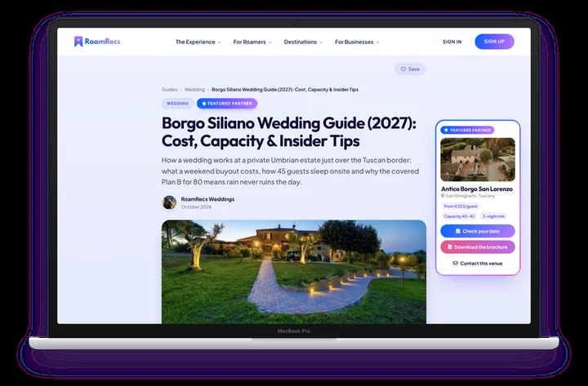588x386 pixels.
Task: Click the SIGN IN button
Action: (x=452, y=42)
